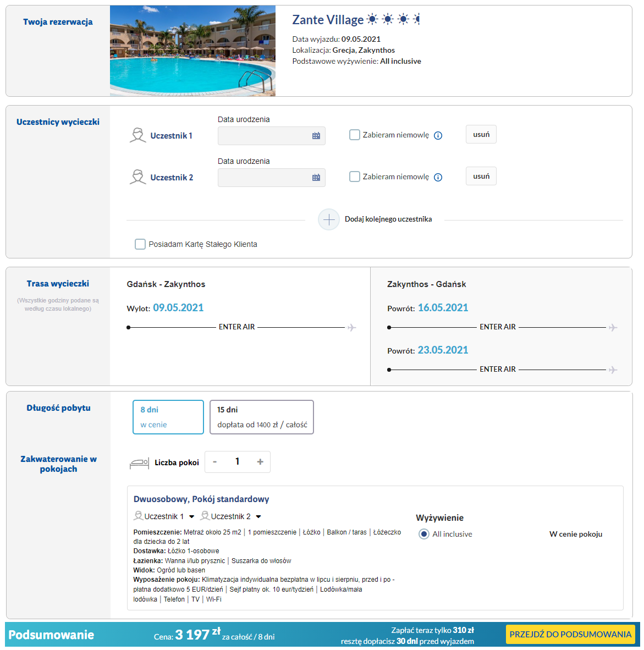
Task: Select the 8 dni stay option
Action: (168, 417)
